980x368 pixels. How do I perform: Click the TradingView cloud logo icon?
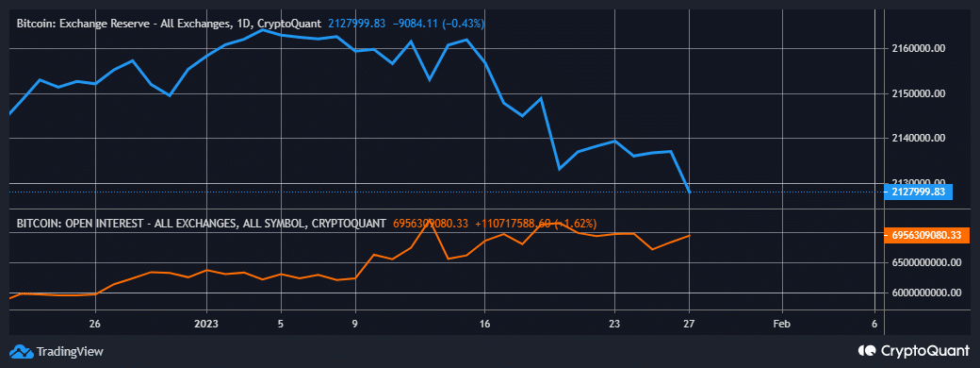(22, 351)
